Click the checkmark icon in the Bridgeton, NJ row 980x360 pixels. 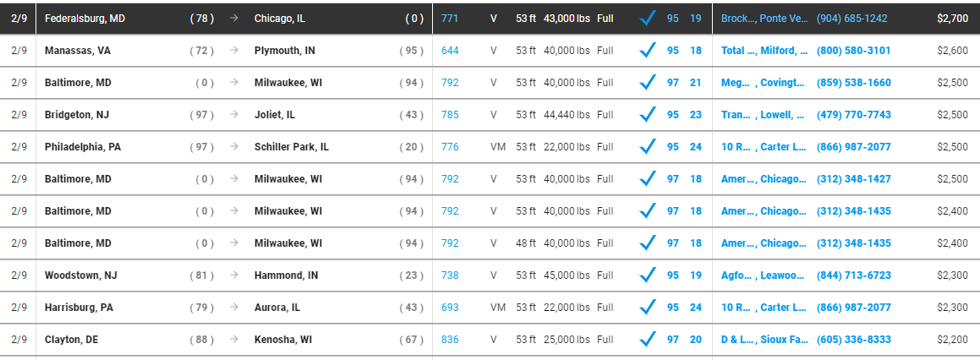(648, 114)
